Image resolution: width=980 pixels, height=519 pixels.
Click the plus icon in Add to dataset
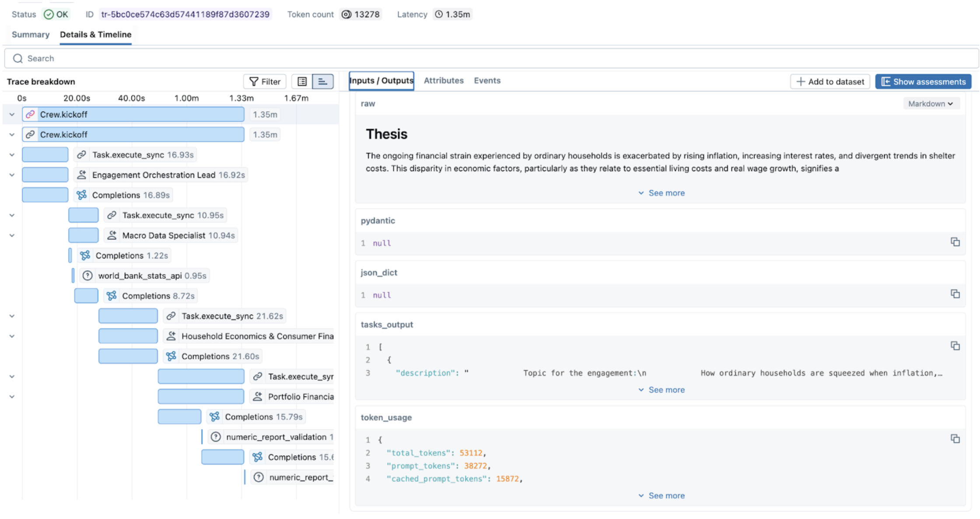tap(801, 82)
